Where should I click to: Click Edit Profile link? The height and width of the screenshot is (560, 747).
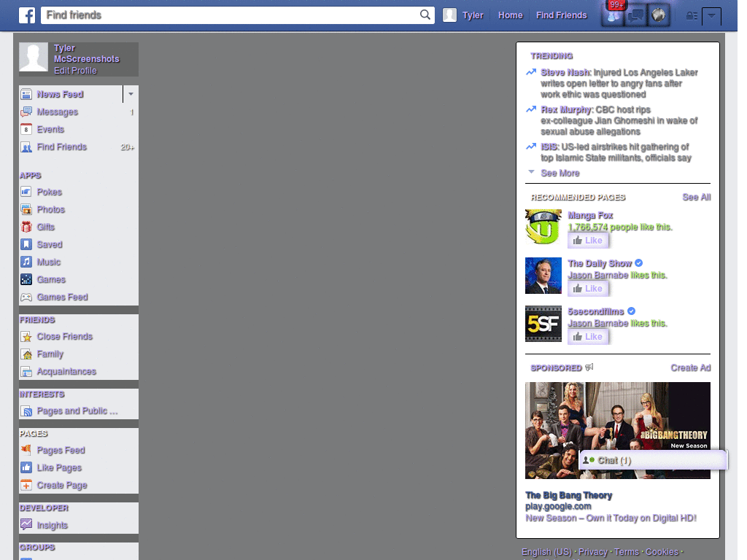[75, 71]
